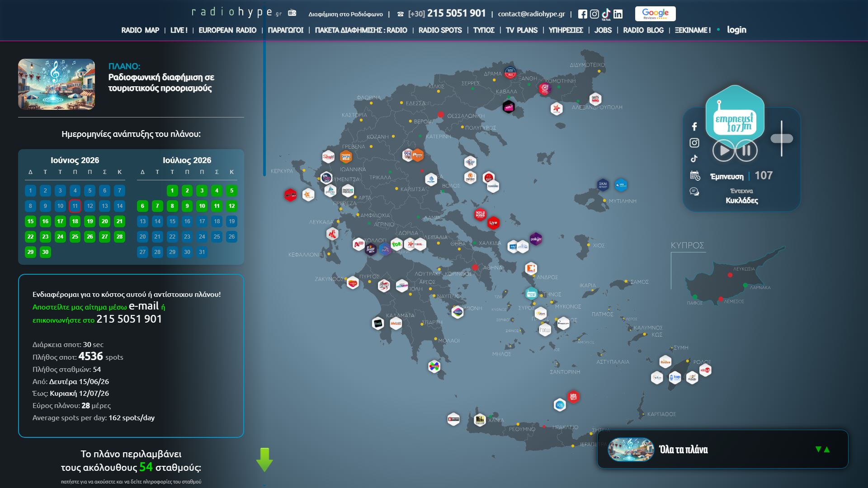Viewport: 868px width, 488px height.
Task: Toggle July 12 in the Ιούλιος 2026 calendar
Action: click(231, 206)
